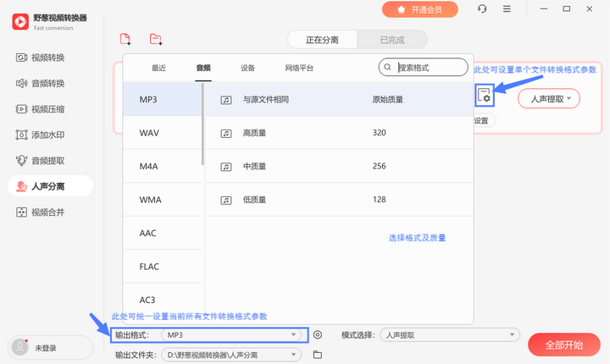The width and height of the screenshot is (610, 364).
Task: Select the 音频 format tab
Action: pyautogui.click(x=203, y=68)
